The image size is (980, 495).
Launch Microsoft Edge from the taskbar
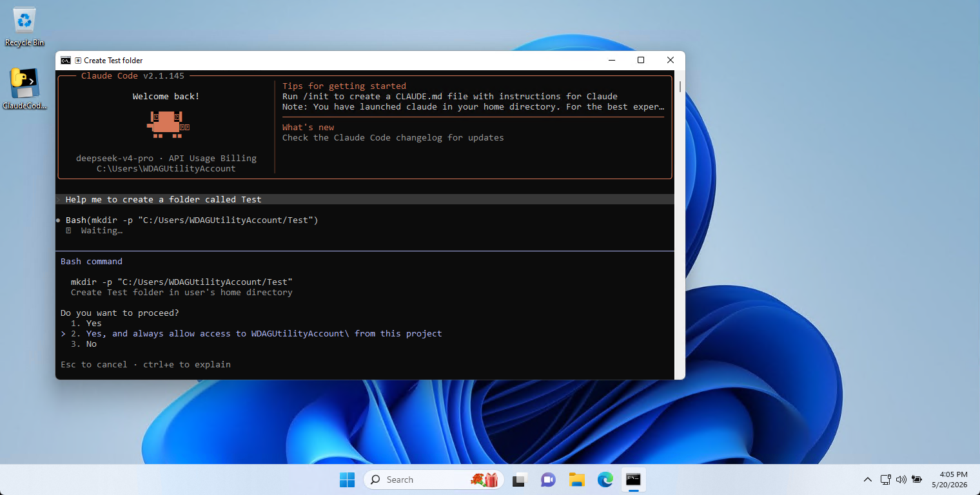pyautogui.click(x=605, y=480)
